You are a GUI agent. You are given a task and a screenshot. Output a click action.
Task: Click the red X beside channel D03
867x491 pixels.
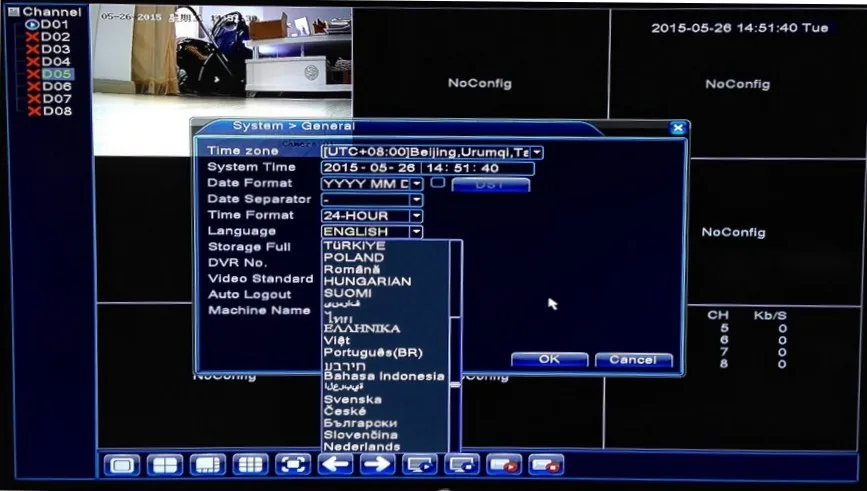[x=33, y=49]
